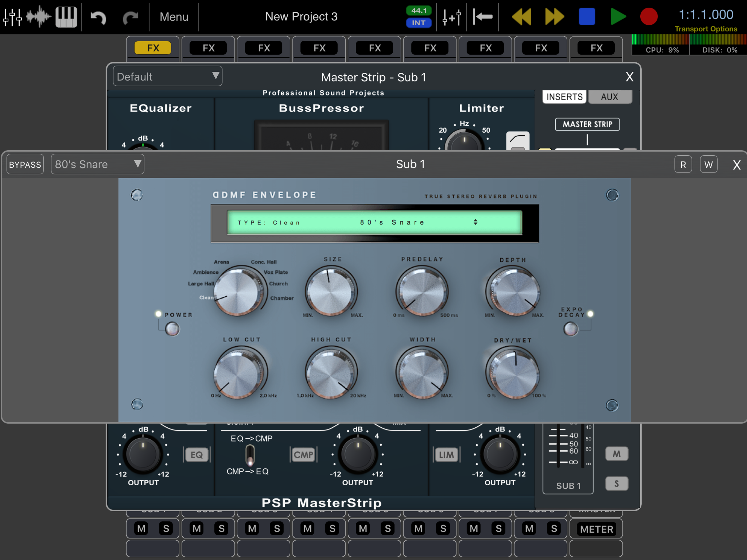Select the last FX tab
Image resolution: width=747 pixels, height=560 pixels.
[x=596, y=48]
